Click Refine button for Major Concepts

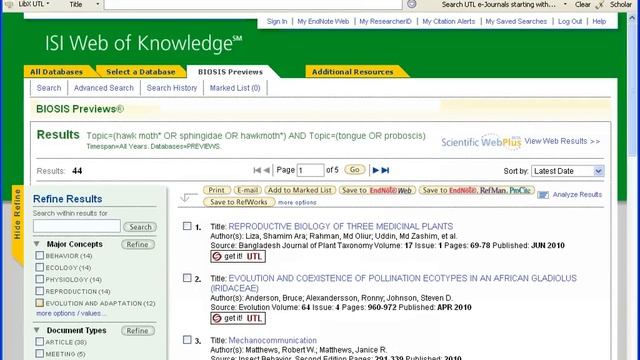(x=138, y=244)
